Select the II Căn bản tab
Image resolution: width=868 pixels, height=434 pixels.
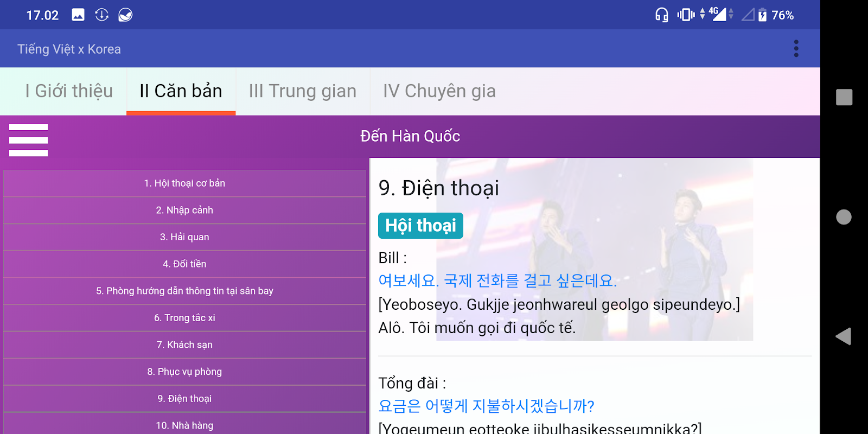(x=181, y=91)
